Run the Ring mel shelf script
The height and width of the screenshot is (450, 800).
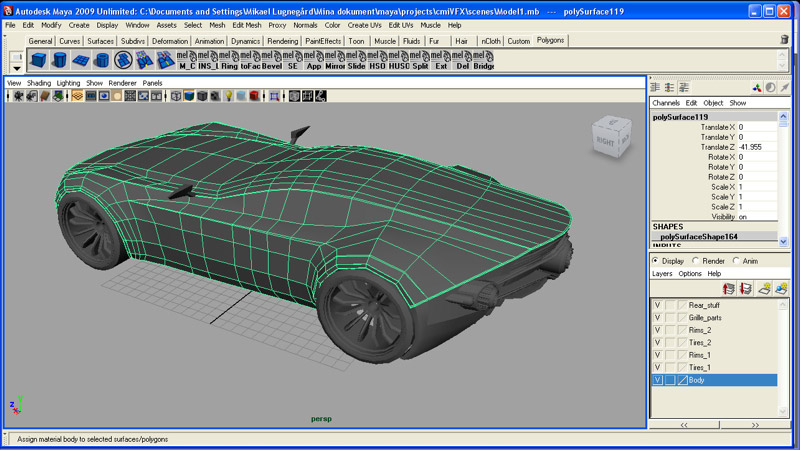click(229, 60)
